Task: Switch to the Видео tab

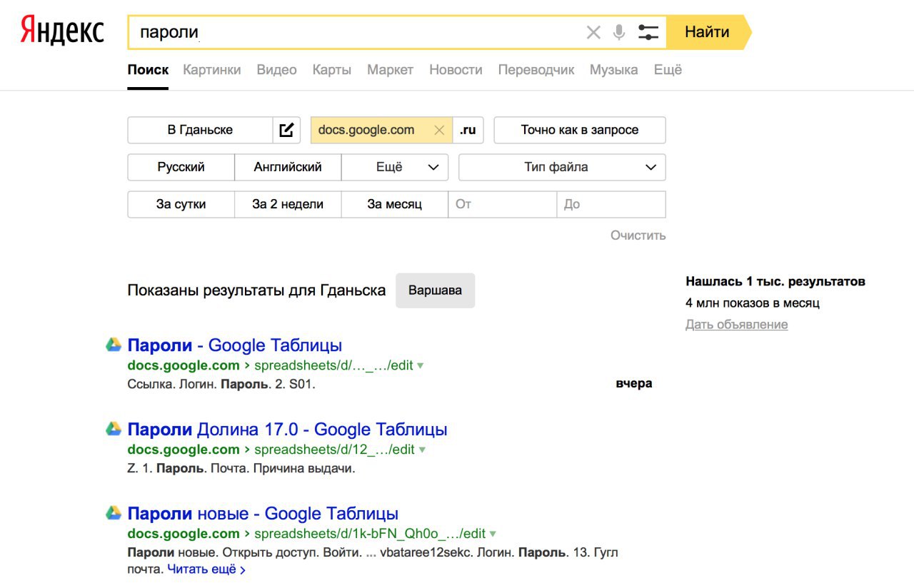Action: 276,70
